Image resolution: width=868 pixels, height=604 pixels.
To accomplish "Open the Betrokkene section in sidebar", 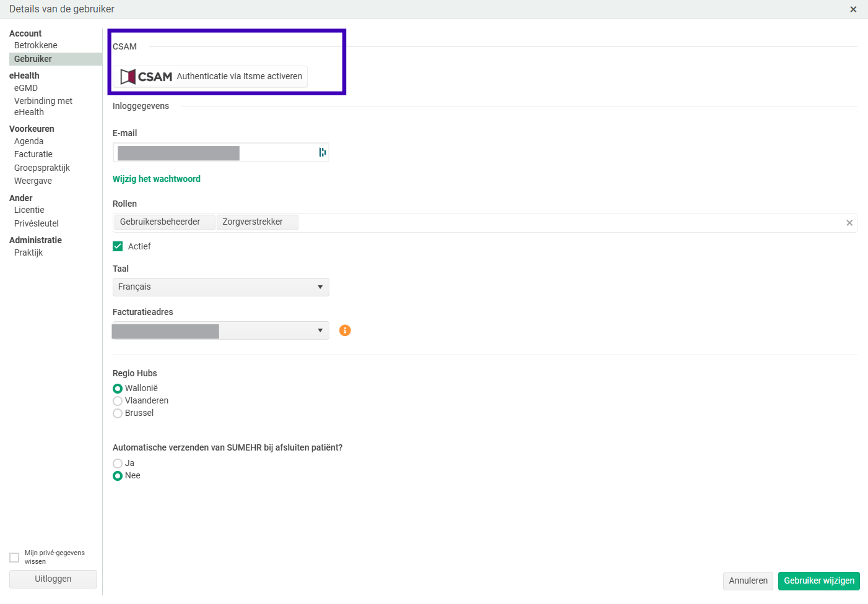I will click(x=36, y=45).
